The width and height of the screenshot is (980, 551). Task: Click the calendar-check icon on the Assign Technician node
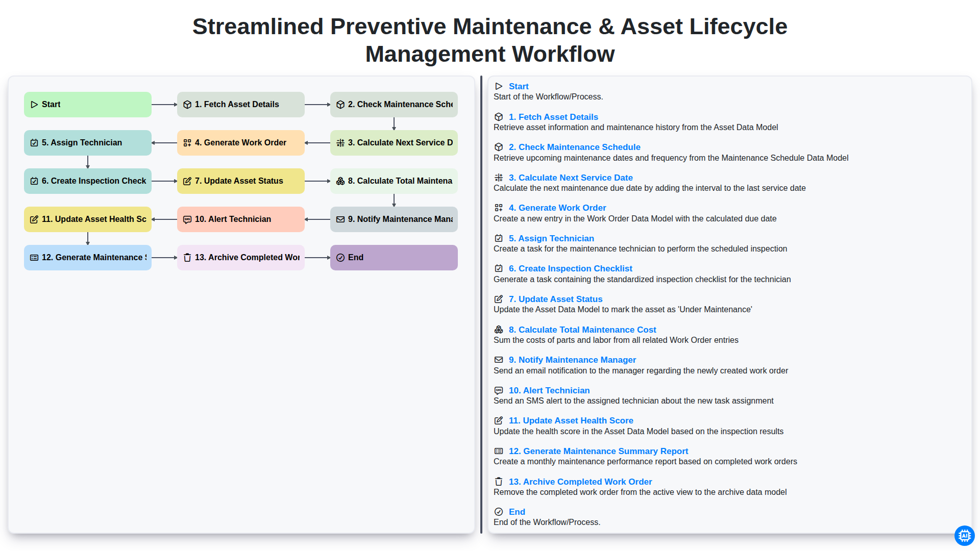(34, 143)
